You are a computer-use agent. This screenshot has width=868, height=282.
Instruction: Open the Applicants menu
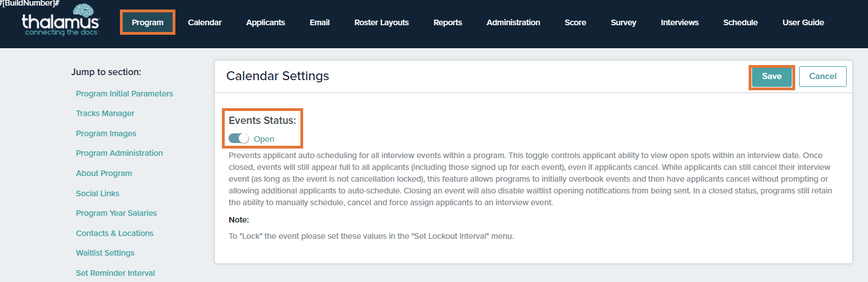266,22
